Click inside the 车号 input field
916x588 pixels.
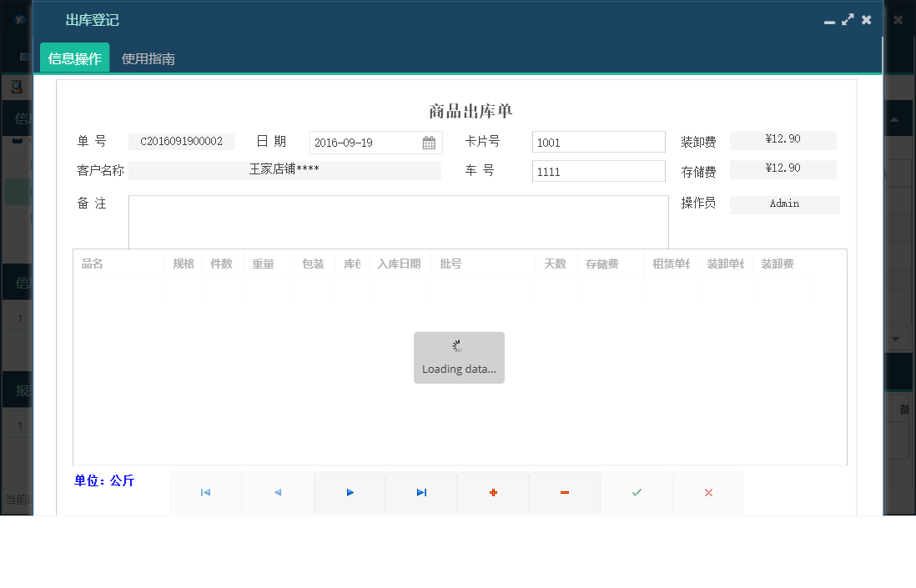click(x=598, y=170)
